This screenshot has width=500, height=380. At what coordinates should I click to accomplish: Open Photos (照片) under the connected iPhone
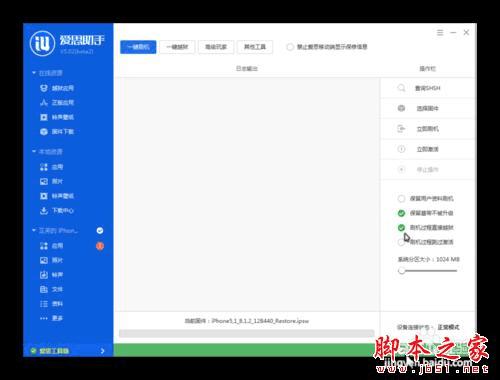[52, 260]
